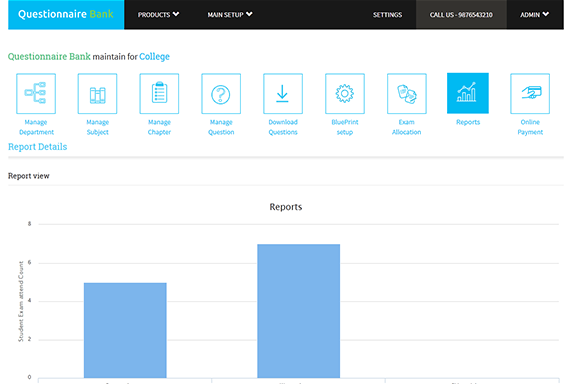Click the Manage Subject label
The height and width of the screenshot is (384, 574).
coord(97,127)
